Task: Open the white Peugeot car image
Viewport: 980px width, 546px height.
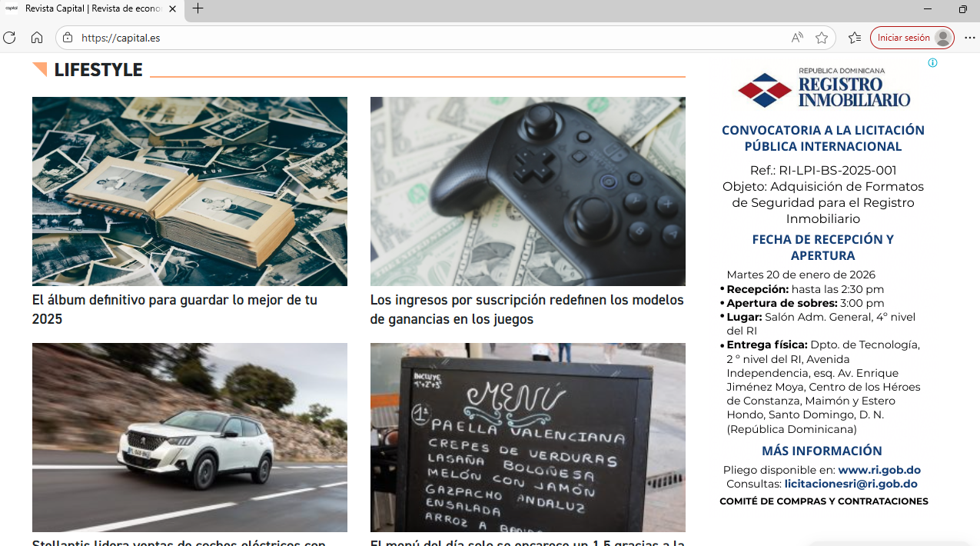Action: [x=190, y=437]
